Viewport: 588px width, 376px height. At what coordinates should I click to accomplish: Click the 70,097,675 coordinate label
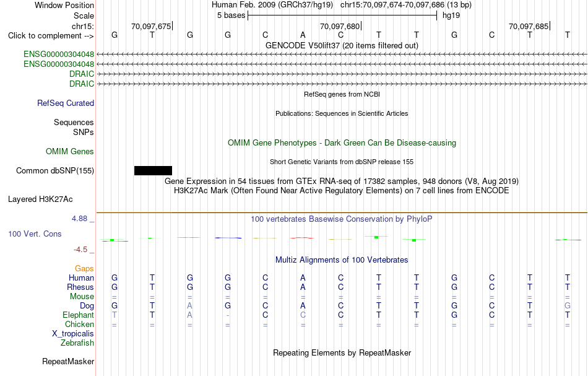[151, 26]
